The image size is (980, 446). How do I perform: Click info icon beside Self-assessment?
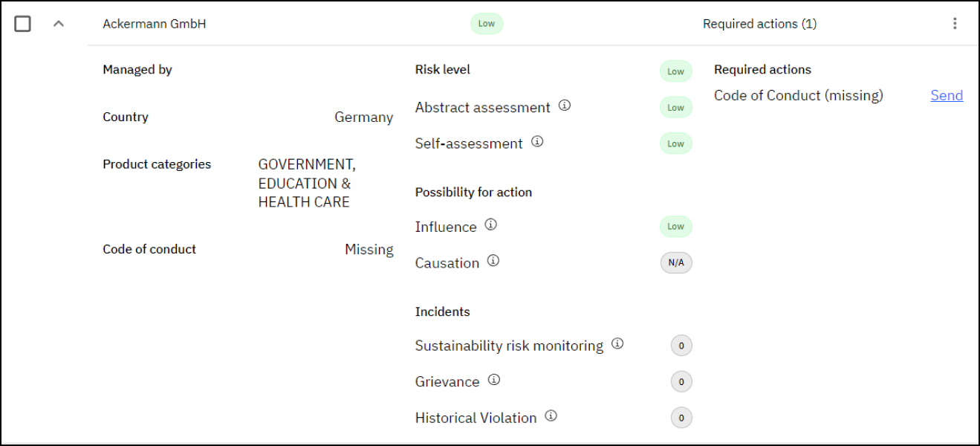pyautogui.click(x=537, y=141)
